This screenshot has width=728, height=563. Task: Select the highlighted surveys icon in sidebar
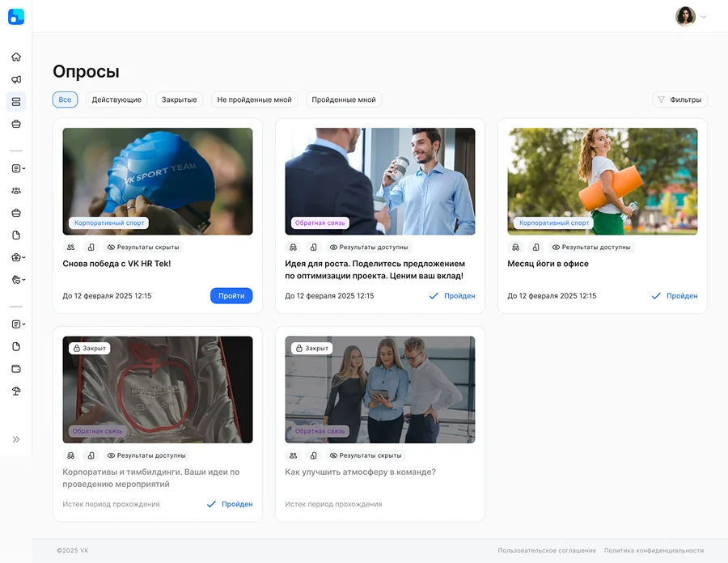(x=16, y=102)
